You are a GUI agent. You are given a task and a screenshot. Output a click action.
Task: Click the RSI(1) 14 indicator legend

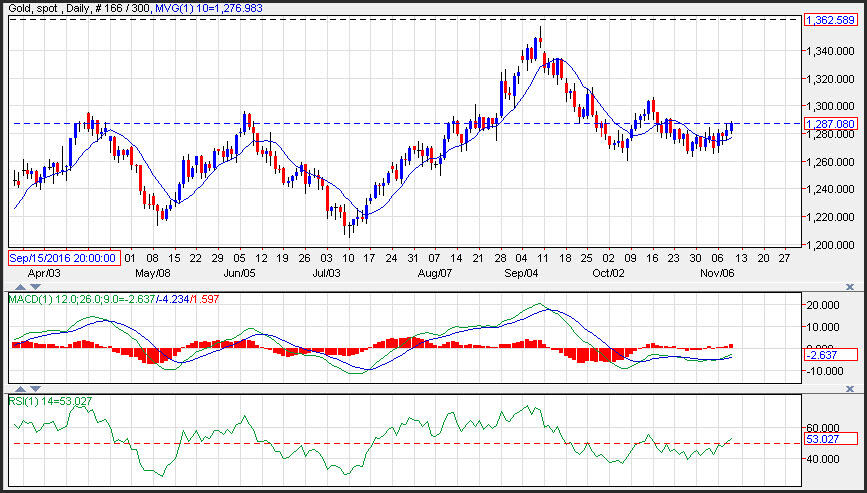(x=52, y=400)
